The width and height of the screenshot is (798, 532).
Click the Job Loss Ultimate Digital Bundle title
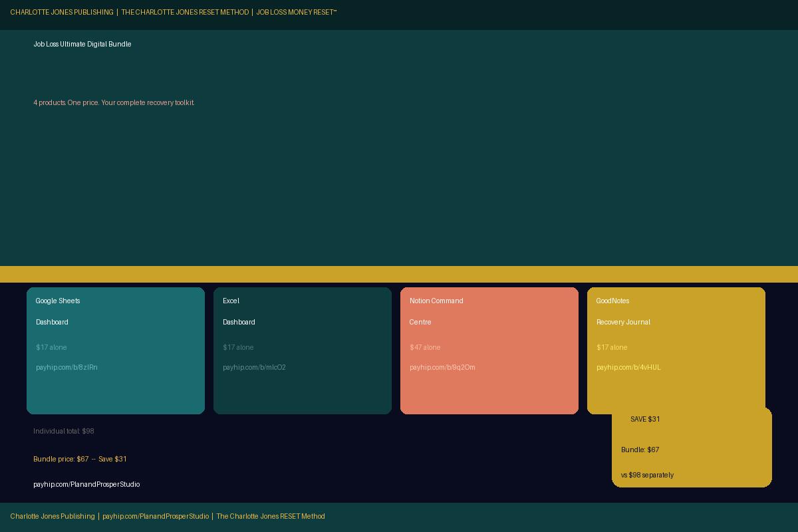coord(82,44)
